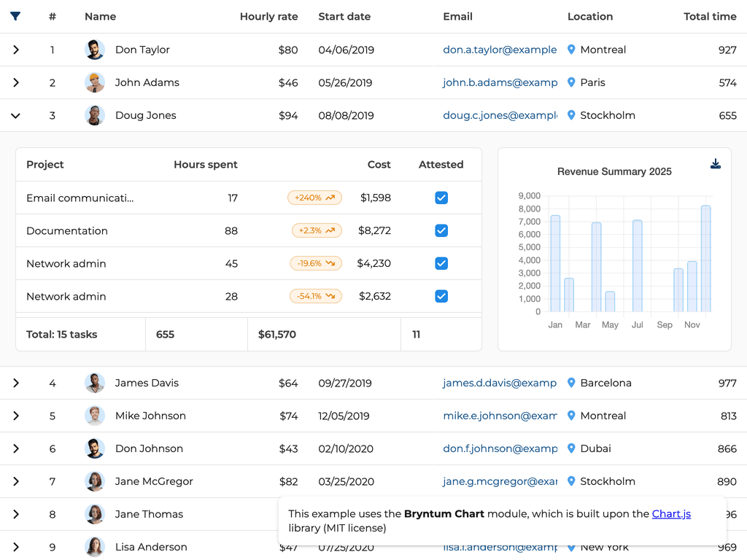This screenshot has width=747, height=560.
Task: Click the downward trend badge showing -54.1%
Action: [316, 296]
